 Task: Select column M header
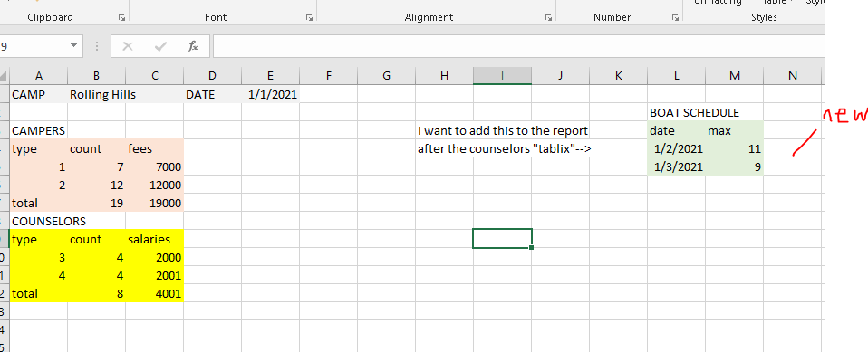[734, 76]
